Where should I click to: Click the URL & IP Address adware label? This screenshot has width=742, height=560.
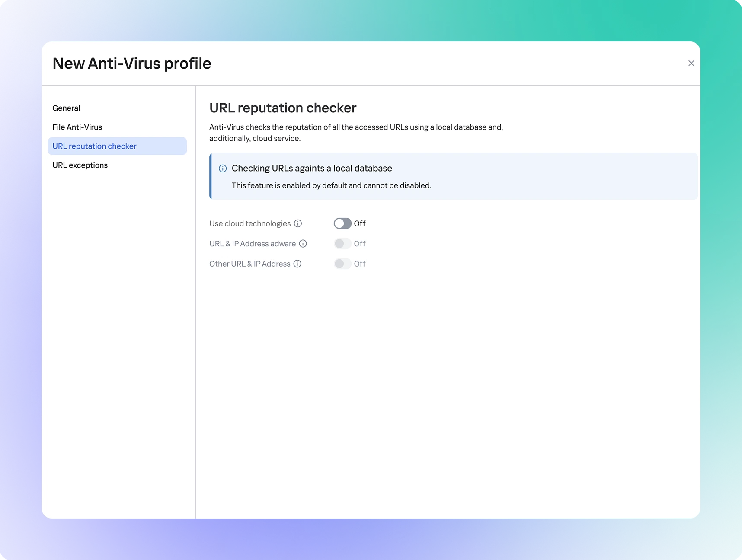click(253, 244)
